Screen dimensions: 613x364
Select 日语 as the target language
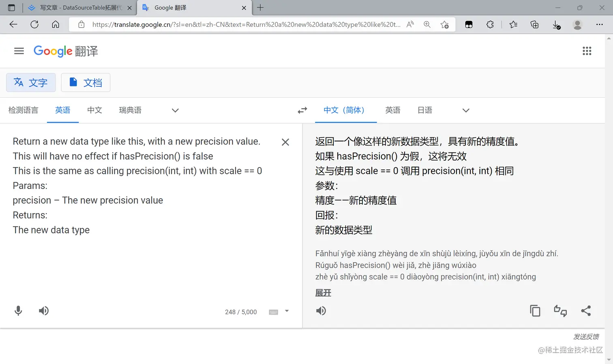(x=425, y=110)
